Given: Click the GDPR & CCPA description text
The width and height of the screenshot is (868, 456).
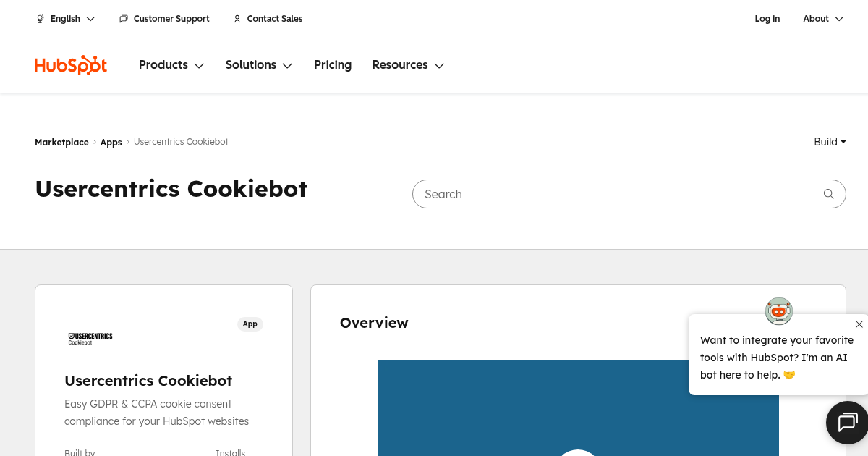Looking at the screenshot, I should click(156, 413).
